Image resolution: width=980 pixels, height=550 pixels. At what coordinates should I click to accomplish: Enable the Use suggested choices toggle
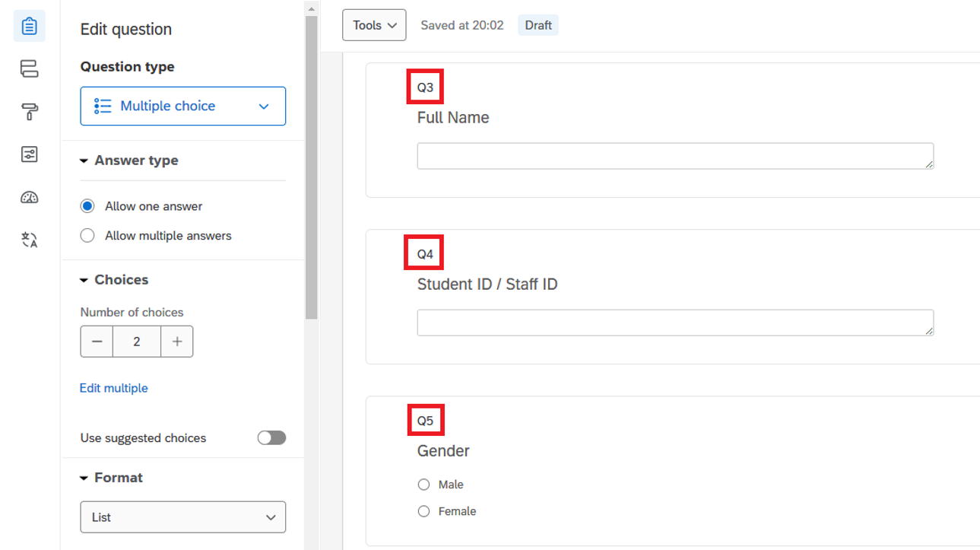point(271,437)
